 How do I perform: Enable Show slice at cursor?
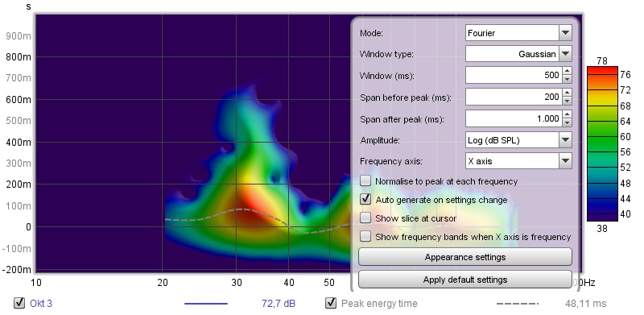point(365,218)
